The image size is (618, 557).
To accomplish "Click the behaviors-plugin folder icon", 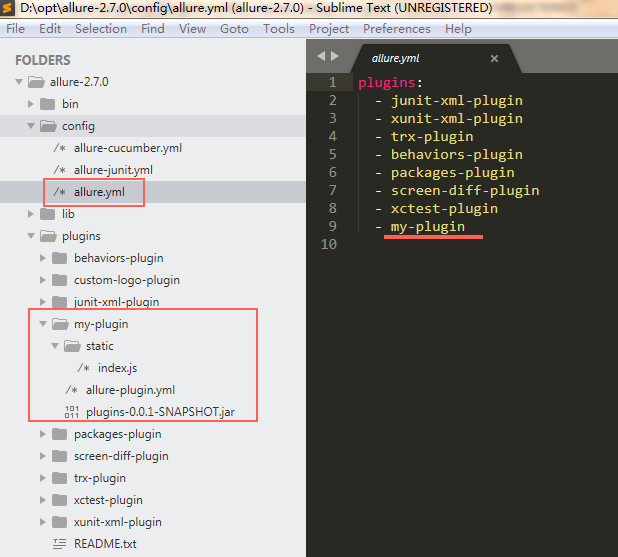I will tap(60, 258).
